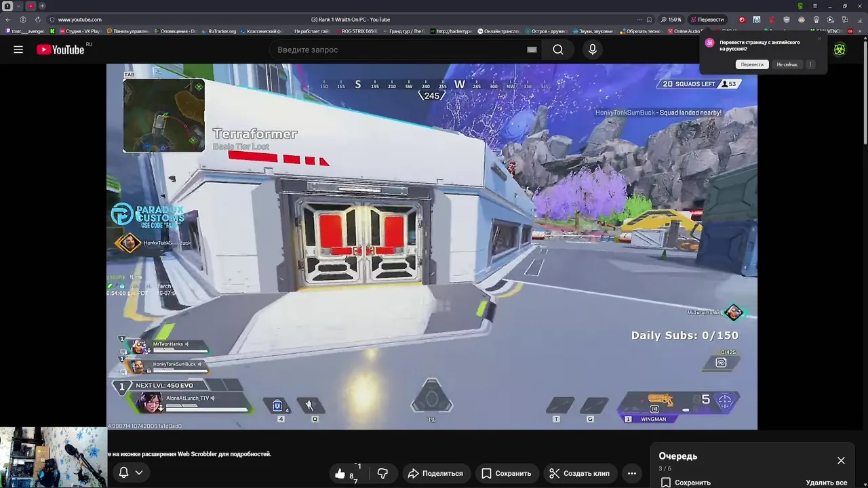This screenshot has height=488, width=868.
Task: Click the bookmark icon in address bar
Action: tap(649, 20)
